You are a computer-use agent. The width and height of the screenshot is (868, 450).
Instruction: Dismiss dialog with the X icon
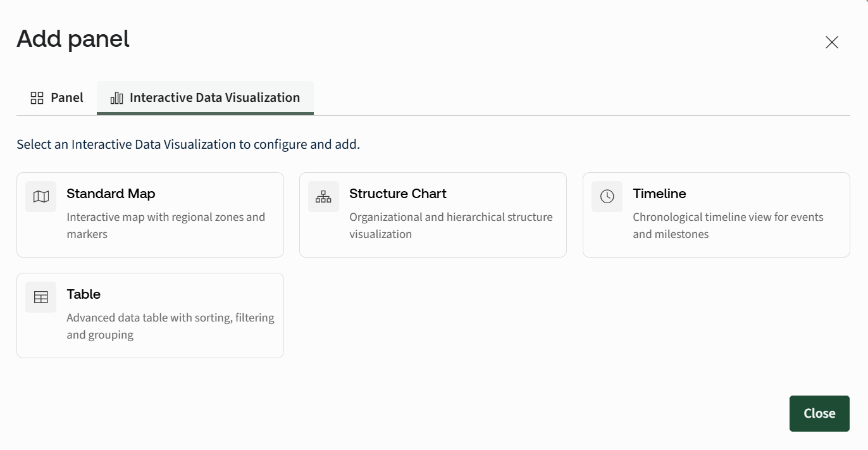click(832, 42)
